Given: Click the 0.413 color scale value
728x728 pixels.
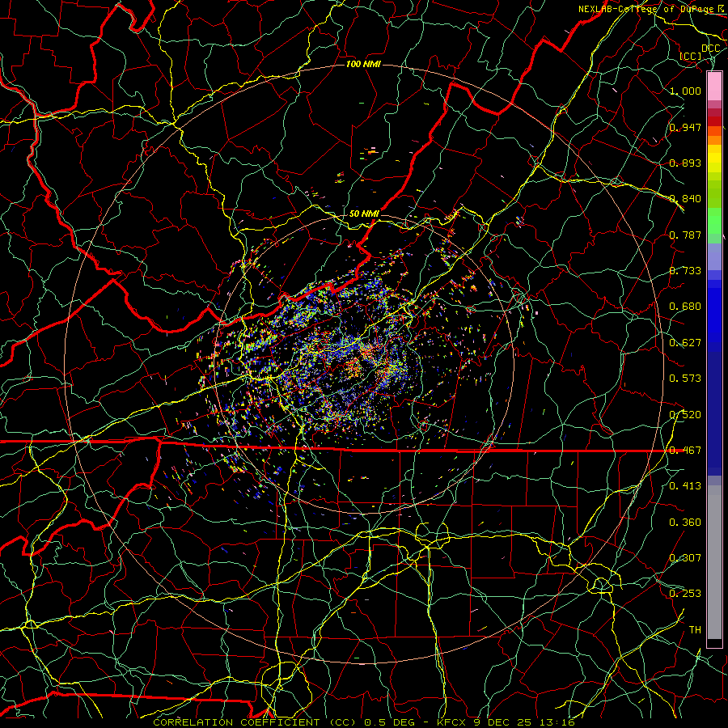Looking at the screenshot, I should point(685,486).
